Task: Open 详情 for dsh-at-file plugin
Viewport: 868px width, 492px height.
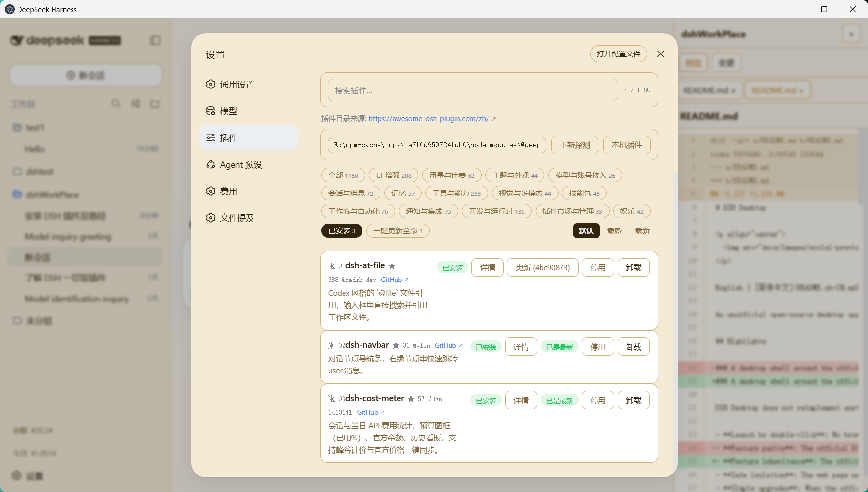Action: pyautogui.click(x=488, y=268)
